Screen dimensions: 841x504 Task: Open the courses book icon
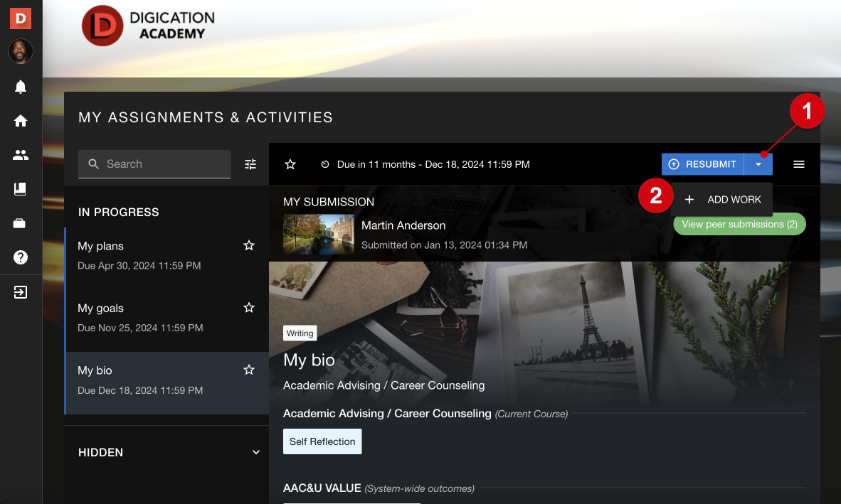click(21, 189)
